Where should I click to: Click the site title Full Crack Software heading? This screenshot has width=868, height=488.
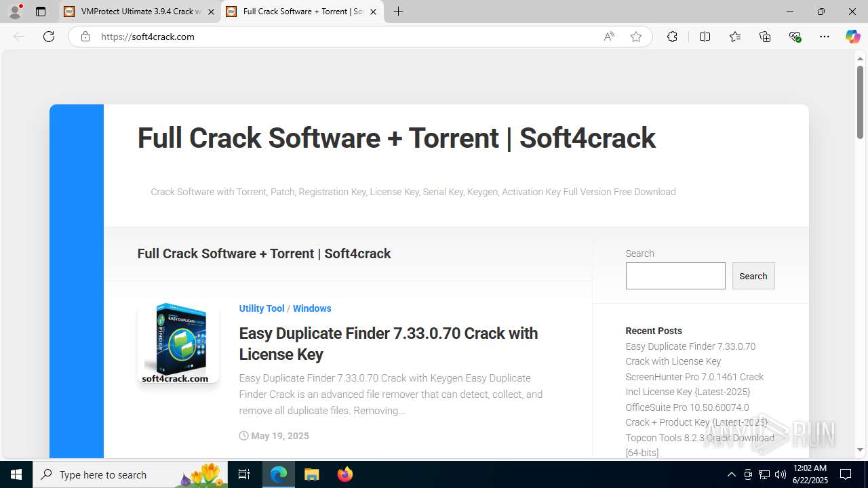[396, 138]
